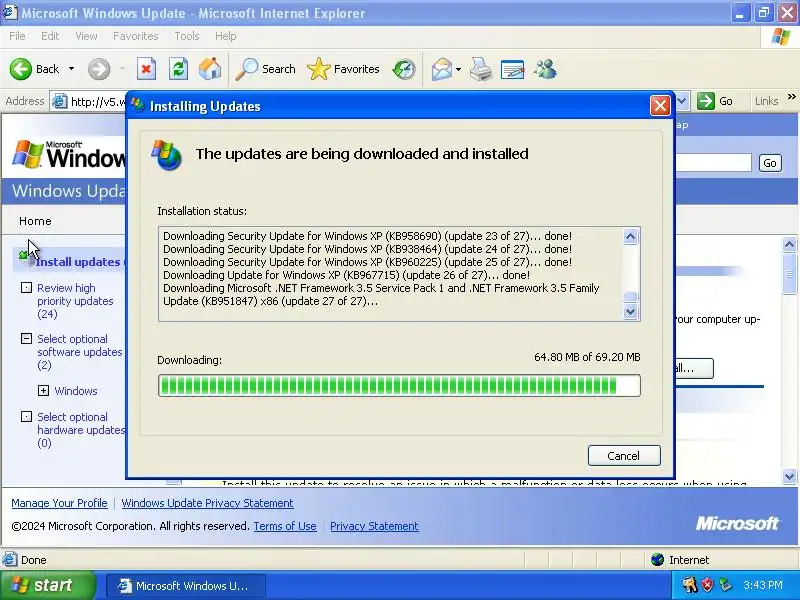The image size is (800, 600).
Task: Open the File menu
Action: click(x=17, y=36)
